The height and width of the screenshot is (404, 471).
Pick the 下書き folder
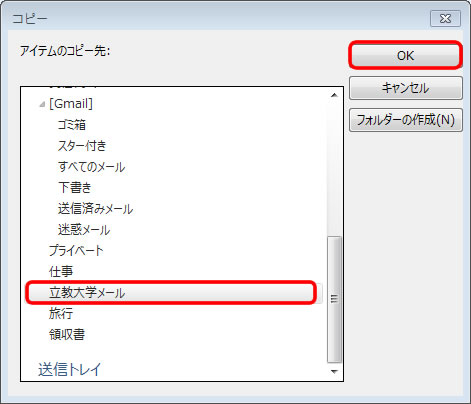(x=75, y=187)
